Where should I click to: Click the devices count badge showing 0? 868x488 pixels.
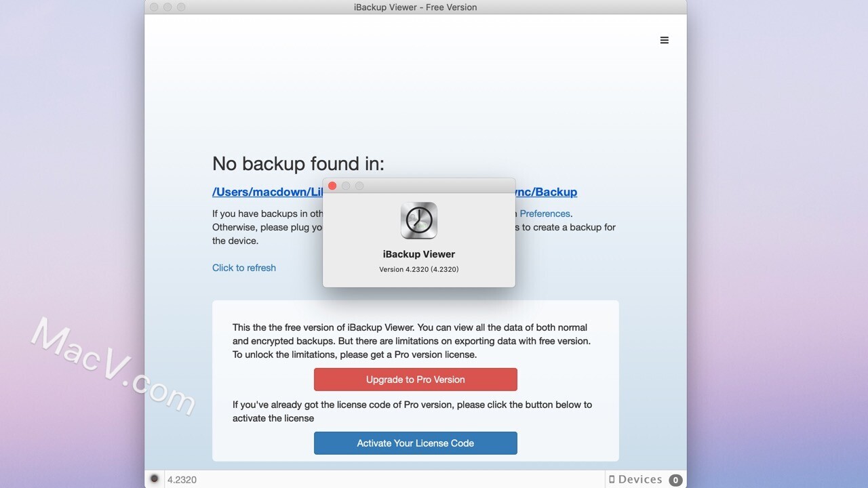[675, 479]
